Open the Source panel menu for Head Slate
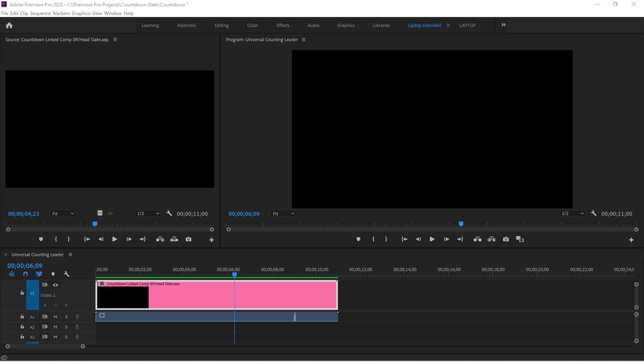 tap(115, 39)
